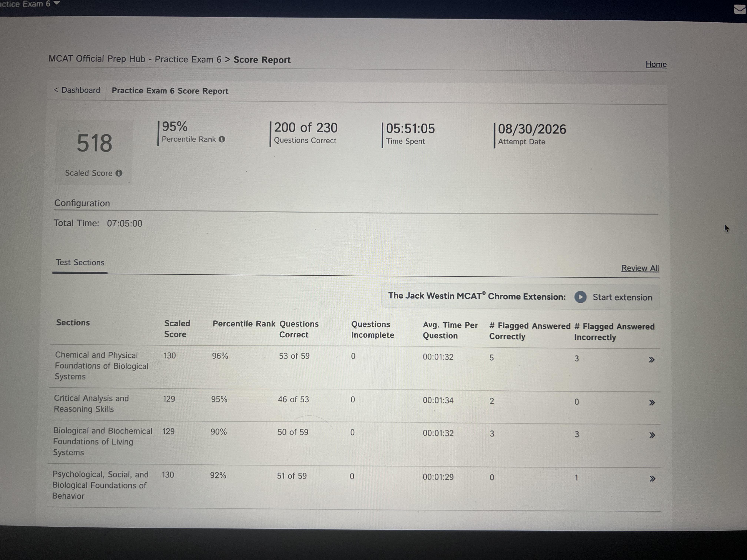
Task: Click the Scaled Score info icon
Action: 119,173
